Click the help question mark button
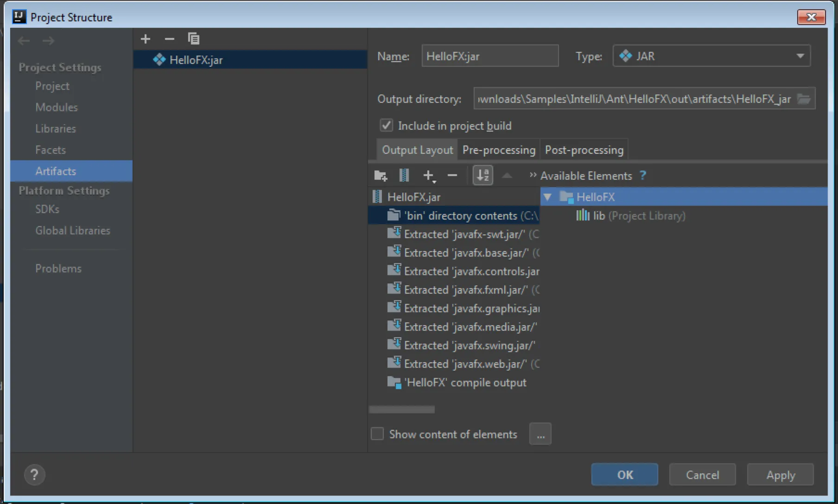This screenshot has height=504, width=838. point(34,475)
